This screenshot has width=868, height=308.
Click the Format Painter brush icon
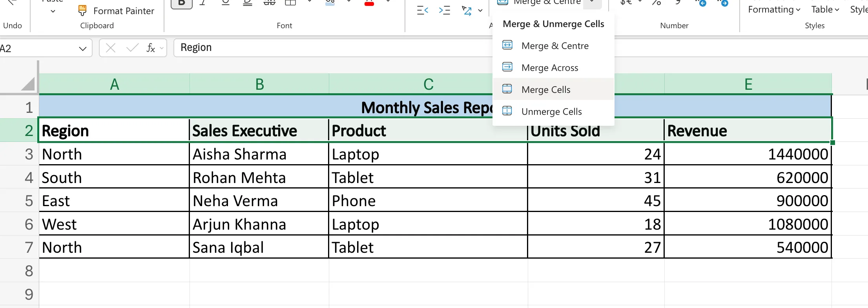[x=82, y=11]
